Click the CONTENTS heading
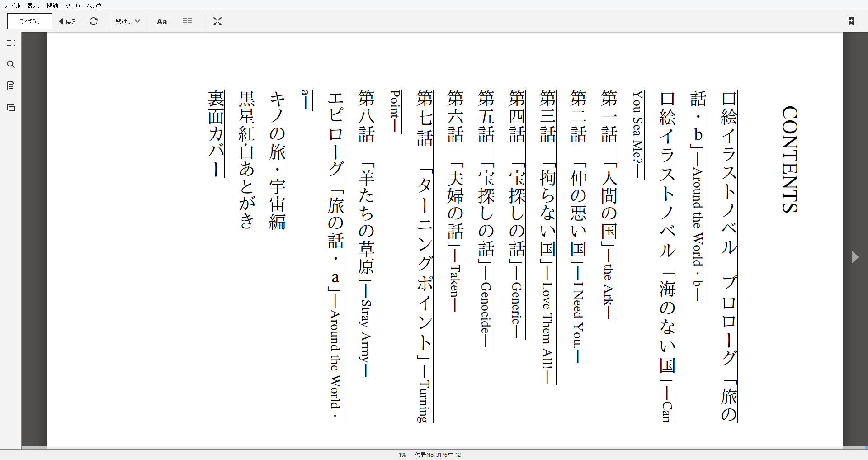The image size is (868, 460). tap(789, 159)
